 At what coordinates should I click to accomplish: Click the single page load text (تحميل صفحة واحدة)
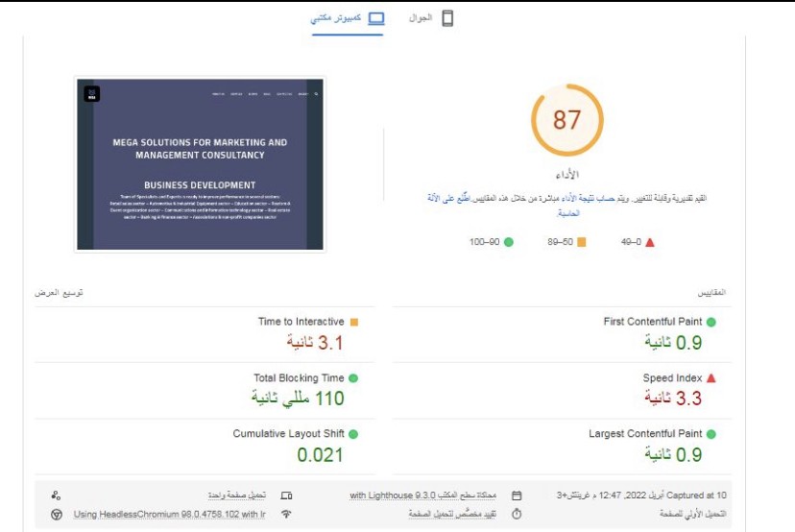pyautogui.click(x=237, y=495)
